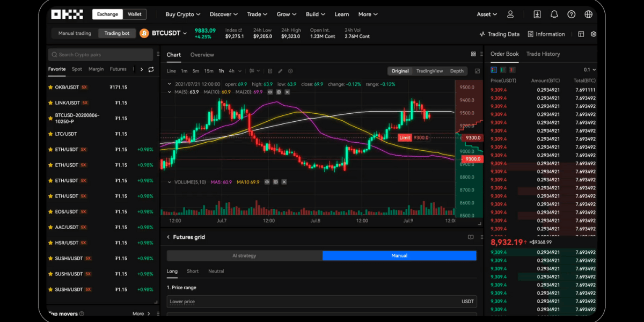Open chart settings gear in toolbar
This screenshot has width=644, height=322.
(290, 71)
